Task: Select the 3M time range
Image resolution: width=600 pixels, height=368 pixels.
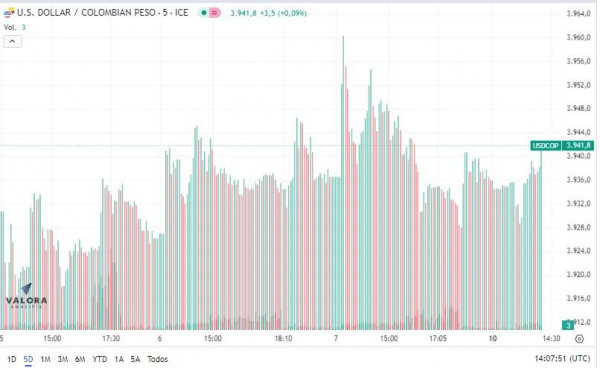Action: pos(63,359)
